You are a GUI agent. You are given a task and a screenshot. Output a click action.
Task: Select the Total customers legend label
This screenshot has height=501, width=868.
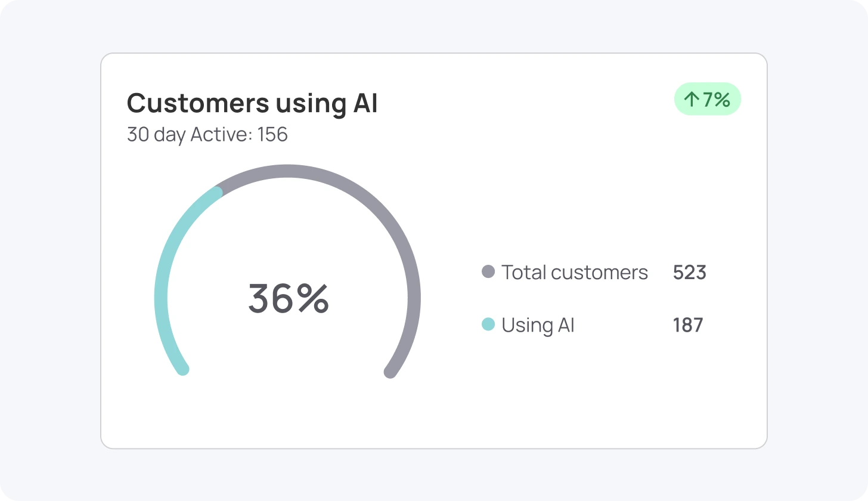coord(574,272)
